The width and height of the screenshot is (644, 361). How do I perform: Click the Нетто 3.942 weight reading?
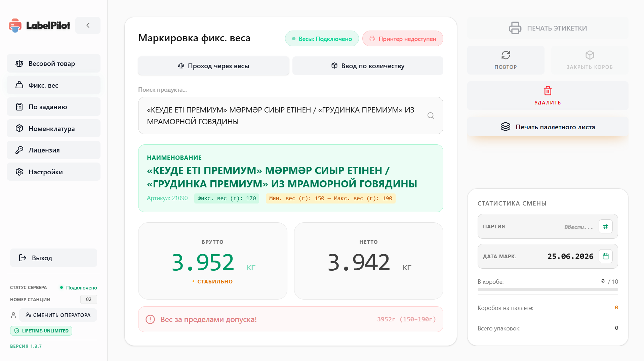(359, 262)
